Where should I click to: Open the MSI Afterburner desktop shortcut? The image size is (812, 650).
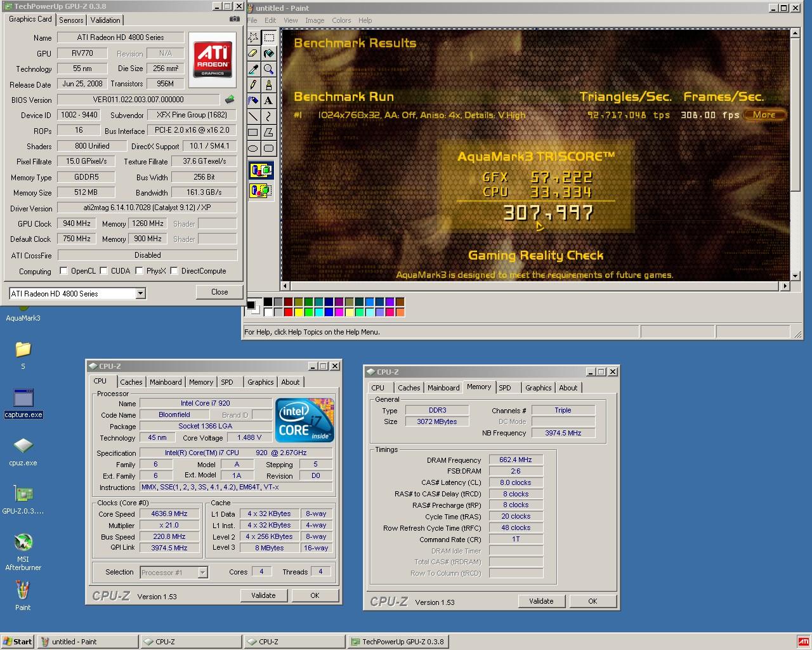23,552
